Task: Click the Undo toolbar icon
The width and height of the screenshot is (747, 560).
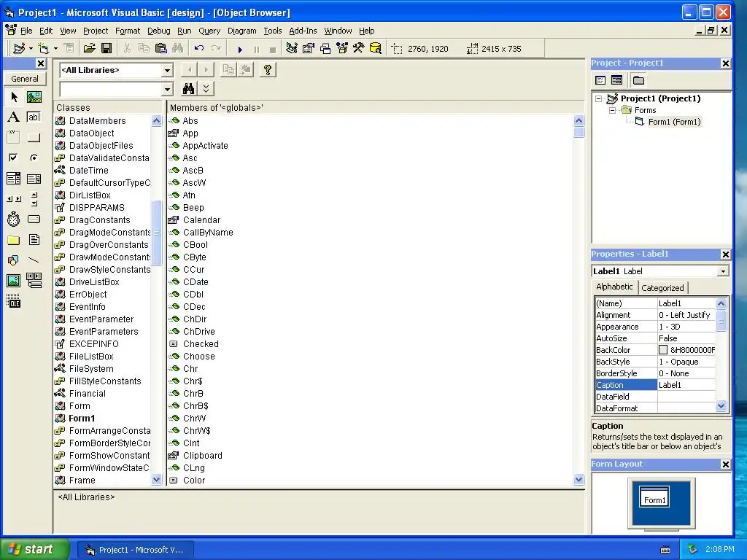Action: coord(199,49)
